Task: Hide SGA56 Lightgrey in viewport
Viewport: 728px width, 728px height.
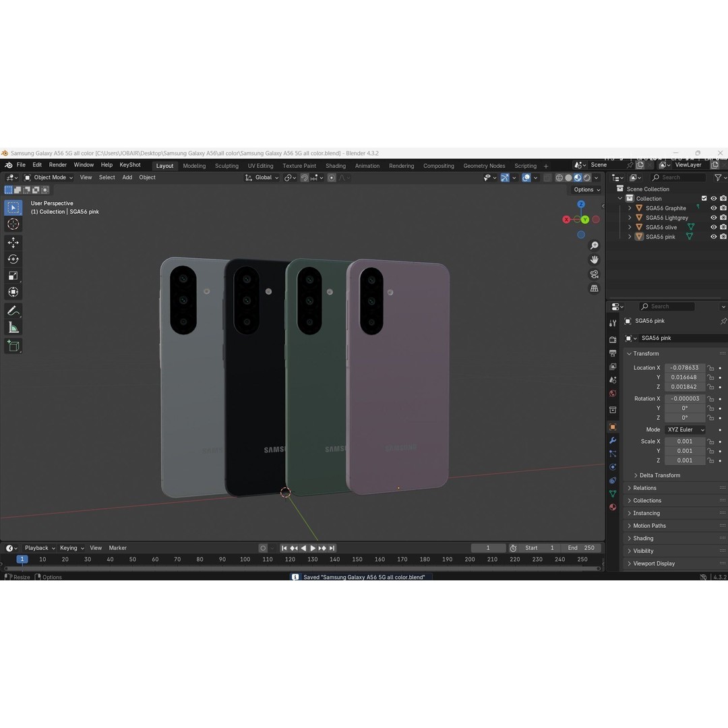Action: click(x=714, y=218)
